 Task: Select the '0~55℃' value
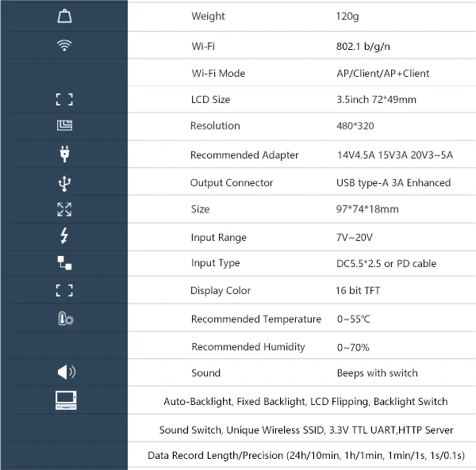pyautogui.click(x=354, y=319)
